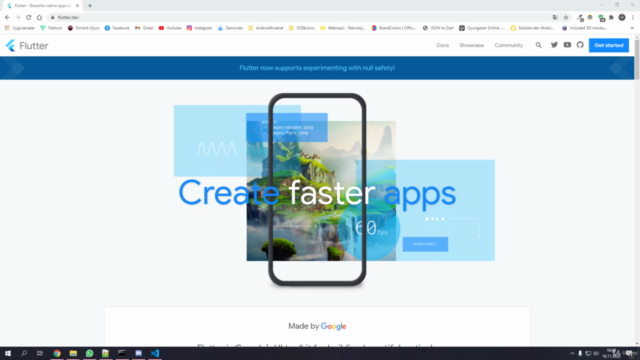Switch to Chrome in the taskbar

(x=57, y=353)
